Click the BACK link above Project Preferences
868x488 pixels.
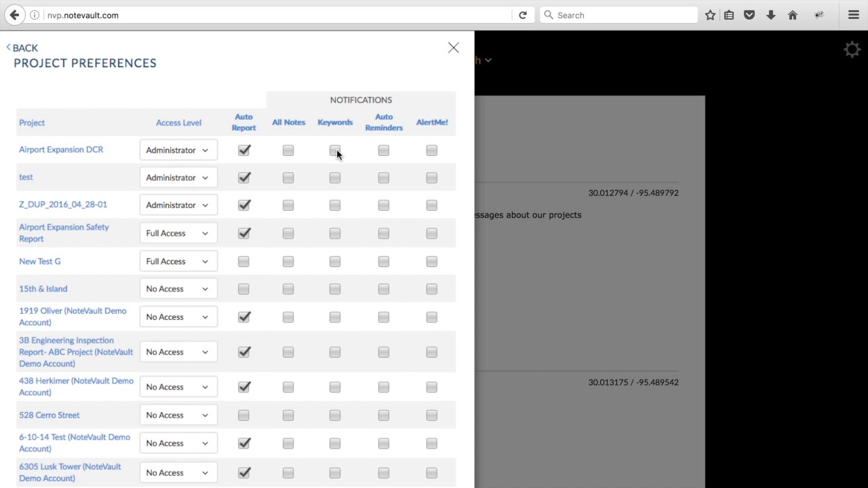coord(22,47)
